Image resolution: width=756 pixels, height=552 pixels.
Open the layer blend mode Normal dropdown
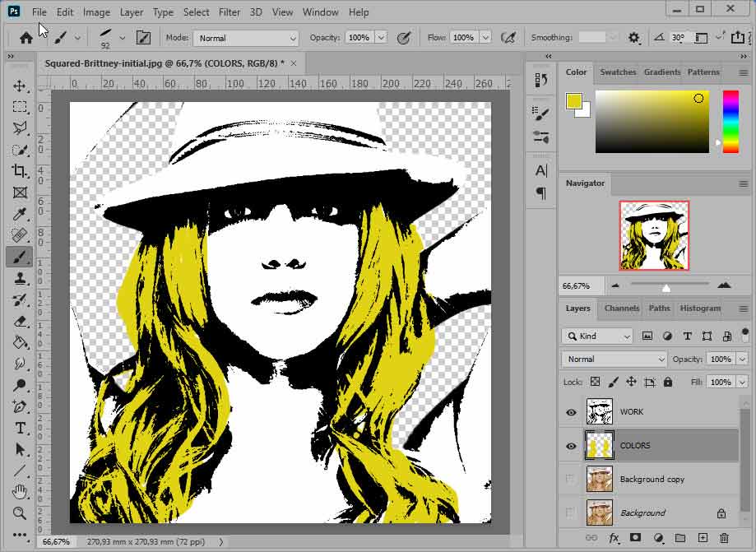click(x=615, y=359)
